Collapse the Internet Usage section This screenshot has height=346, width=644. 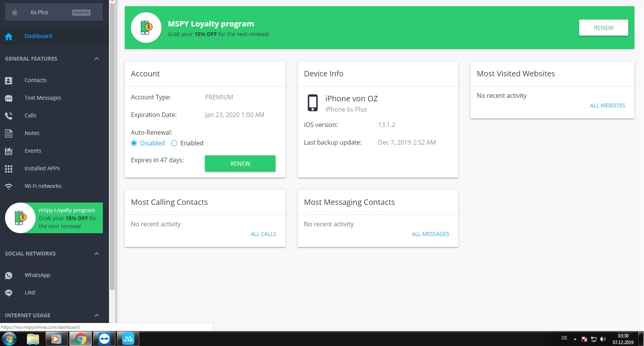97,315
